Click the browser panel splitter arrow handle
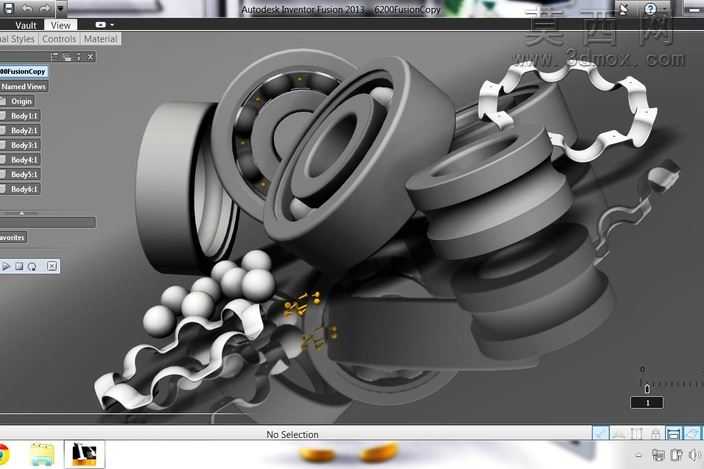 click(x=22, y=213)
